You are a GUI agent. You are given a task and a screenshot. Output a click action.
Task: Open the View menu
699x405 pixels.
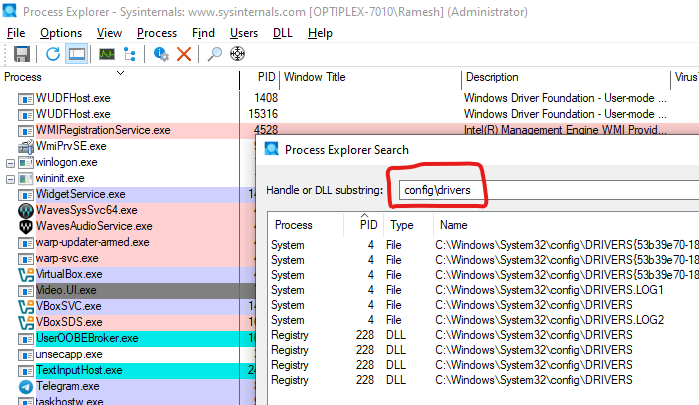109,33
